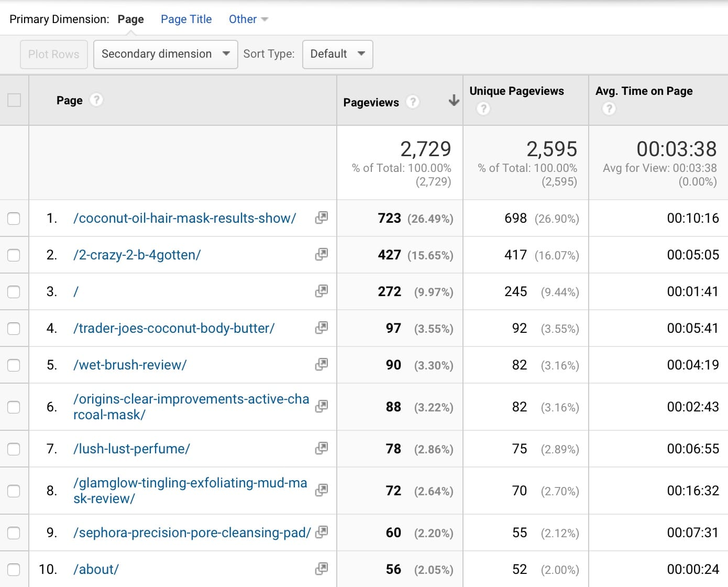Check the box for row 9 sephora pore cleansing pad

(14, 533)
